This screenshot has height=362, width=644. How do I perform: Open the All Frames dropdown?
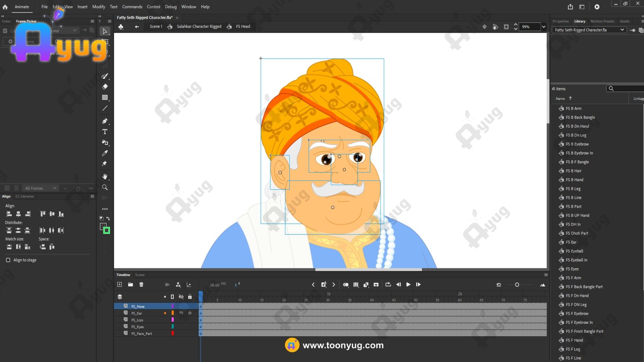pyautogui.click(x=41, y=188)
